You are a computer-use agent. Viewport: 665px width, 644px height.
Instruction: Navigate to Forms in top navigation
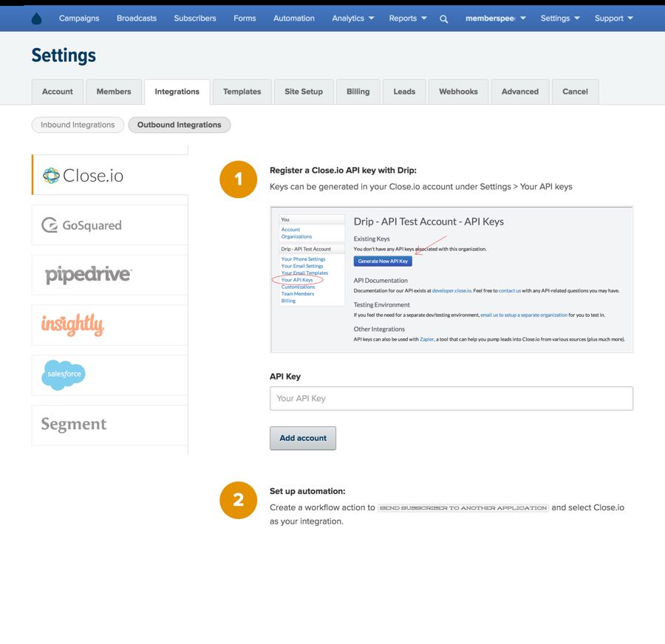coord(245,18)
